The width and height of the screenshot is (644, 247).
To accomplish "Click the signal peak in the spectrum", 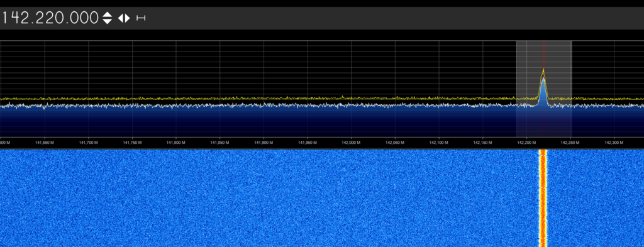I will tap(543, 72).
